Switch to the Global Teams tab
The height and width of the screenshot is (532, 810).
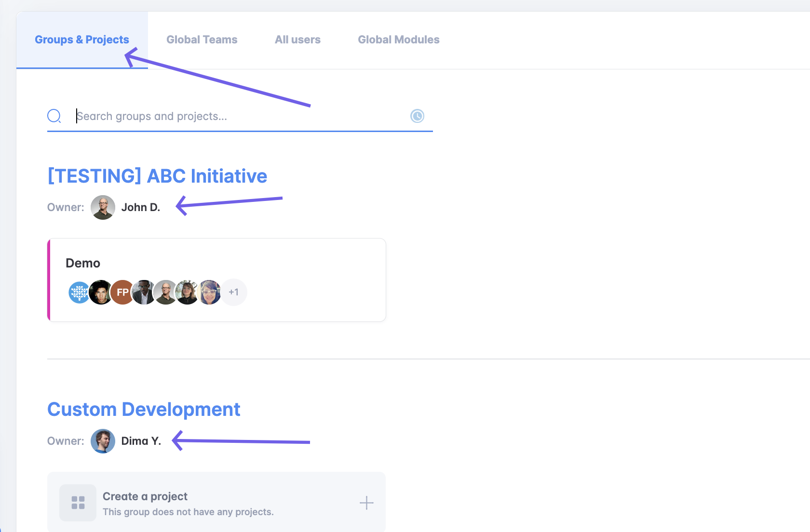pyautogui.click(x=202, y=40)
